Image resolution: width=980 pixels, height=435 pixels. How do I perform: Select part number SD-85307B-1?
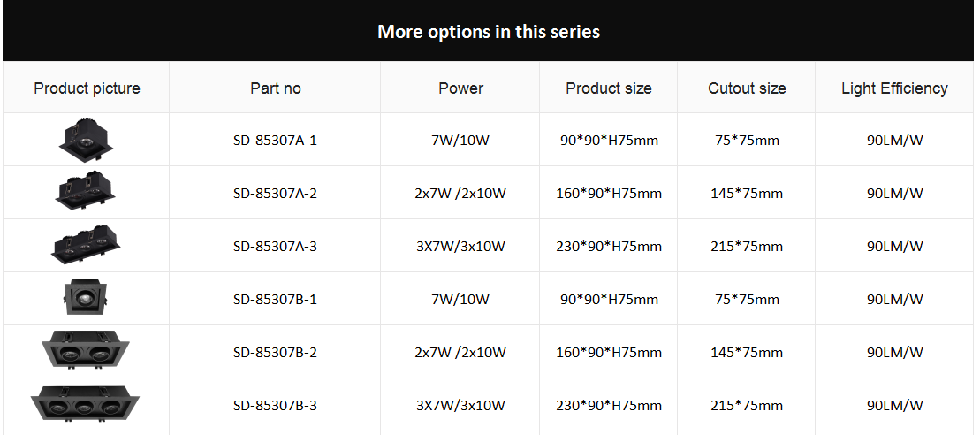275,300
